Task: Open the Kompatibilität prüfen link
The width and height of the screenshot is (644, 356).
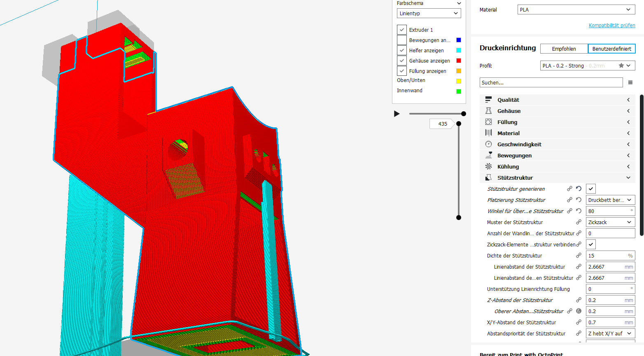Action: click(612, 25)
